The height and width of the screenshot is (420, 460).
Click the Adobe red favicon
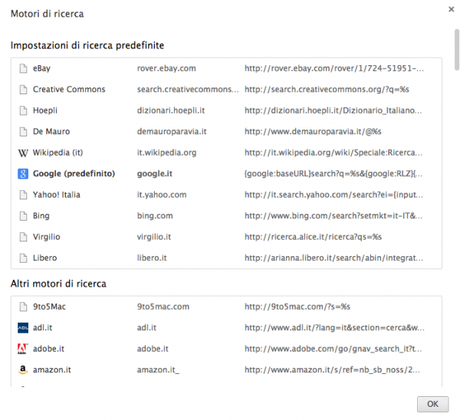pos(23,349)
